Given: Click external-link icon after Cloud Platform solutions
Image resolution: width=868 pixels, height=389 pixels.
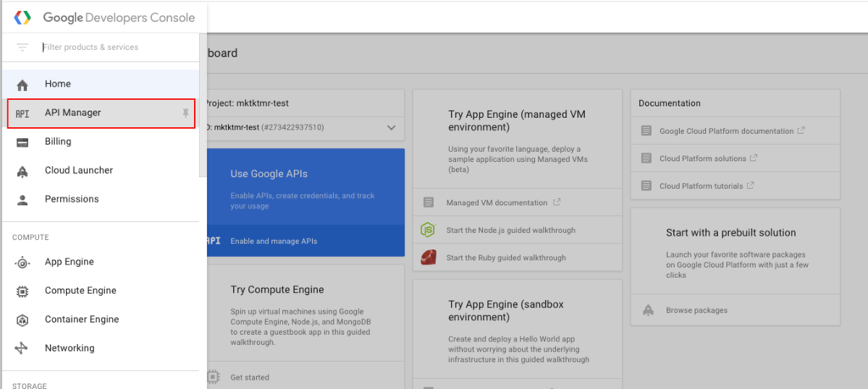Looking at the screenshot, I should pyautogui.click(x=754, y=158).
